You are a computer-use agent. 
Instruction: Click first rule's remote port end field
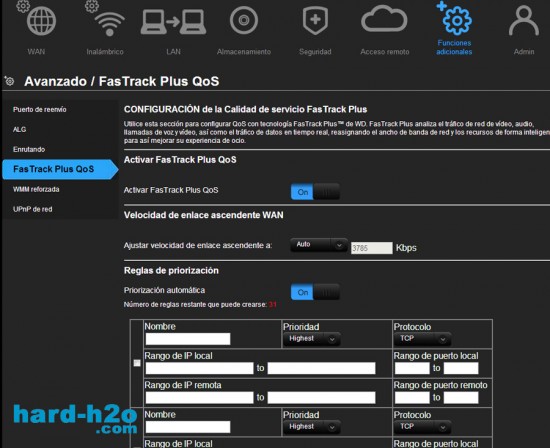click(461, 397)
